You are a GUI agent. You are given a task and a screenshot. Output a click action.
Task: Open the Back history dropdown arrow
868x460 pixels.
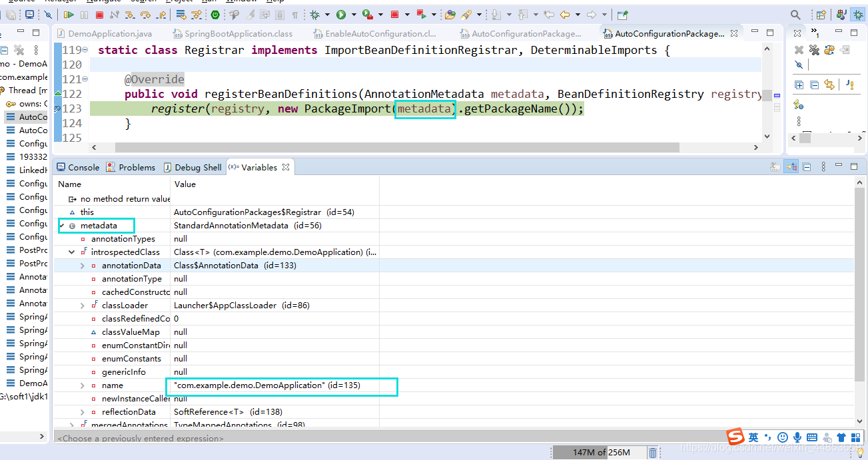pyautogui.click(x=578, y=15)
